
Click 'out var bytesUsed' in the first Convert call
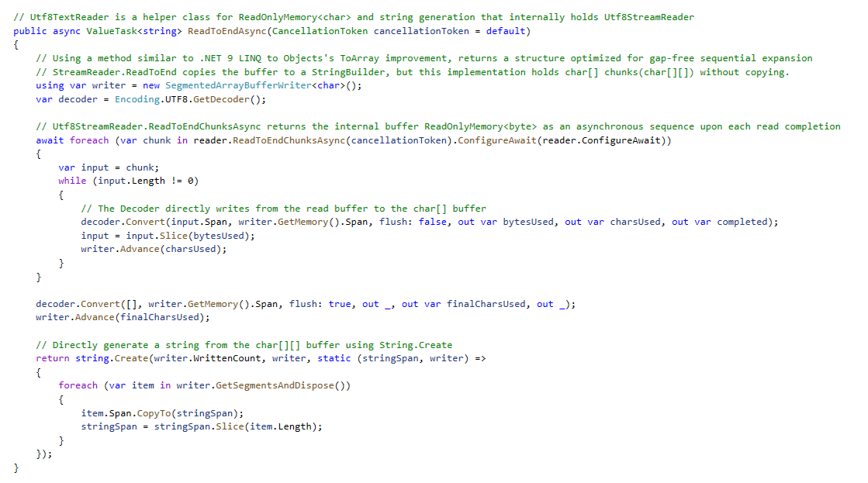[506, 222]
